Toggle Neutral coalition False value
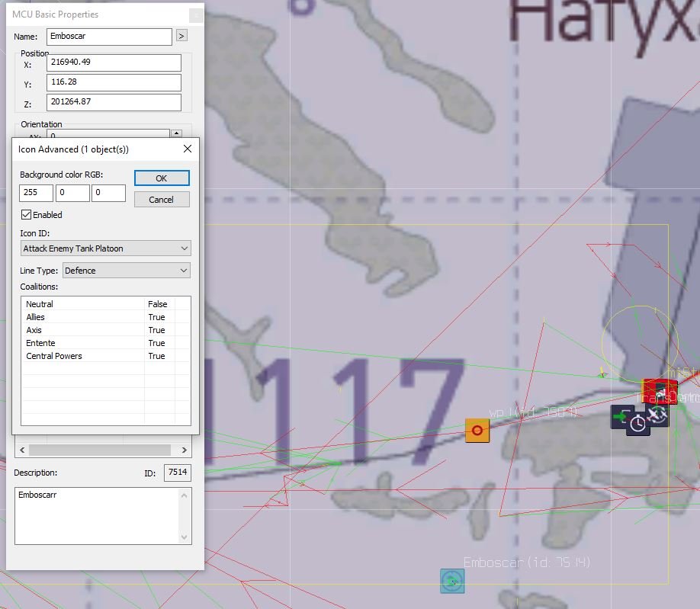Viewport: 700px width, 609px height. coord(158,304)
